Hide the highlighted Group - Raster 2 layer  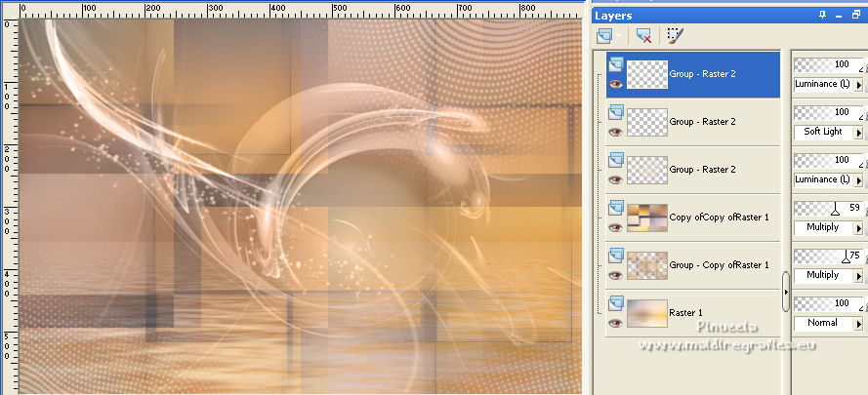pyautogui.click(x=615, y=84)
